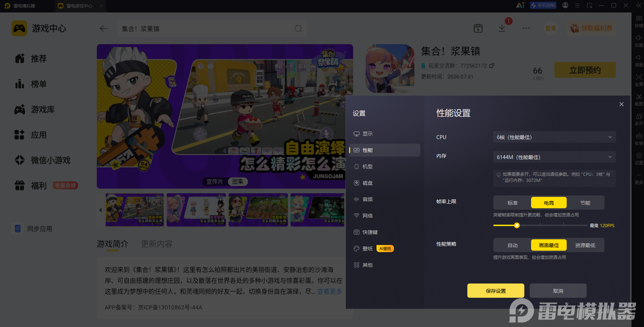Open the 应用 apps page
Image resolution: width=644 pixels, height=327 pixels.
[x=31, y=135]
